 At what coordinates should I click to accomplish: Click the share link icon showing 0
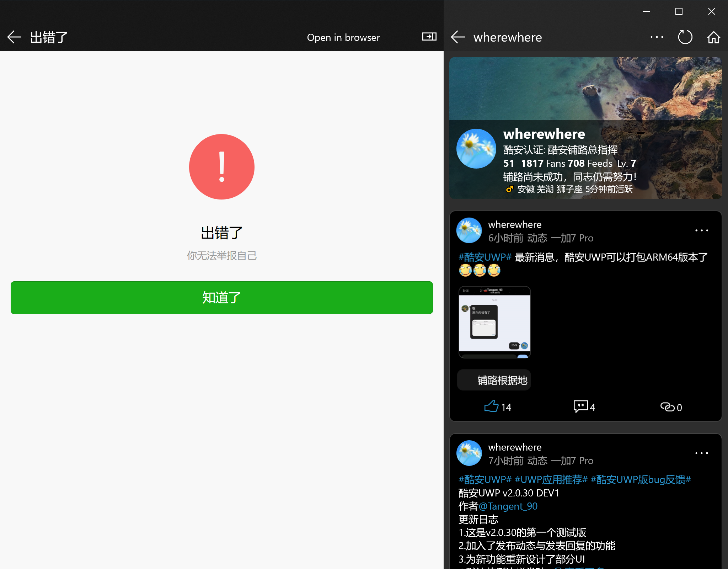667,406
